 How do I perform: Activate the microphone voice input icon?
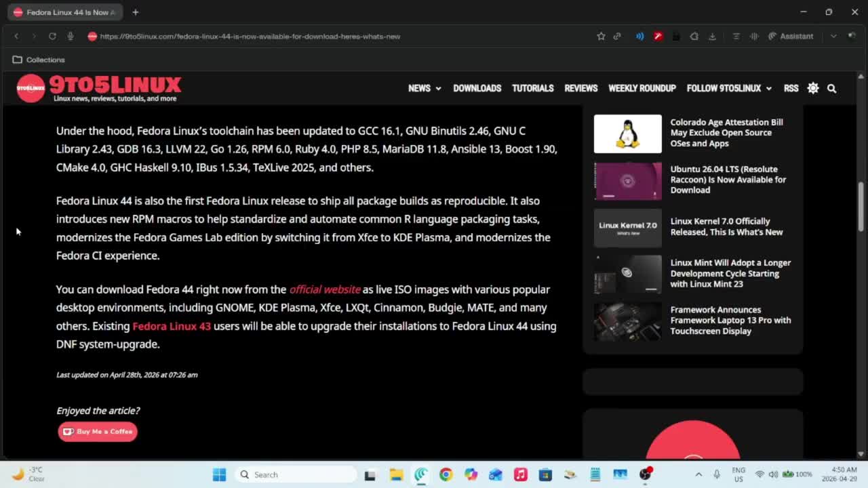point(71,36)
